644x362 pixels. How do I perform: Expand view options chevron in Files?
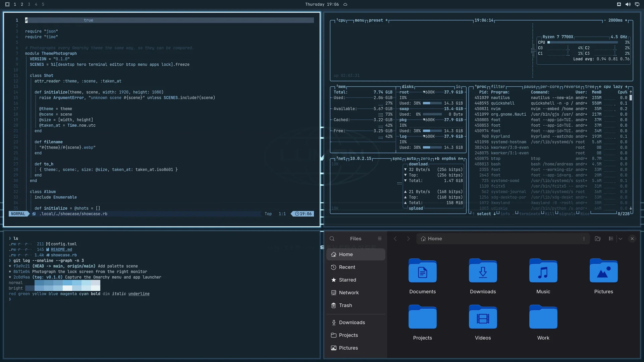621,239
